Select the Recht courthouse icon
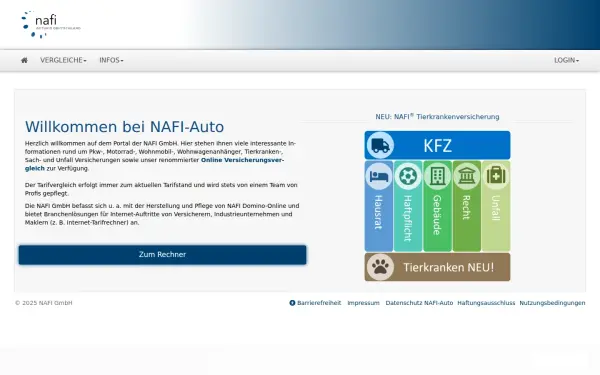The height and width of the screenshot is (375, 600). click(466, 176)
